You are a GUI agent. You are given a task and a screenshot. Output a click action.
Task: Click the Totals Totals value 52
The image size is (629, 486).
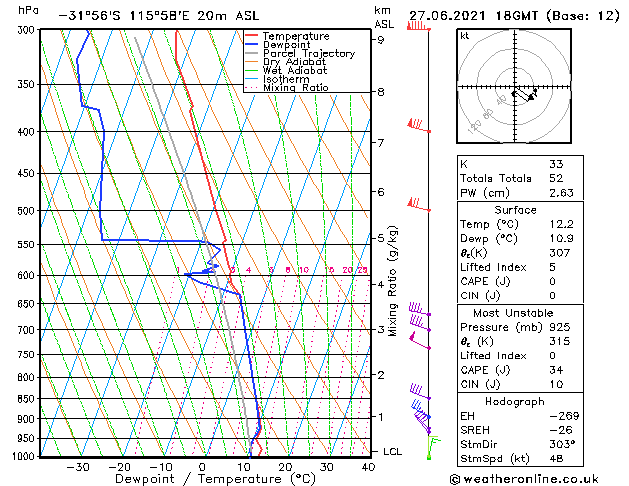tap(556, 178)
